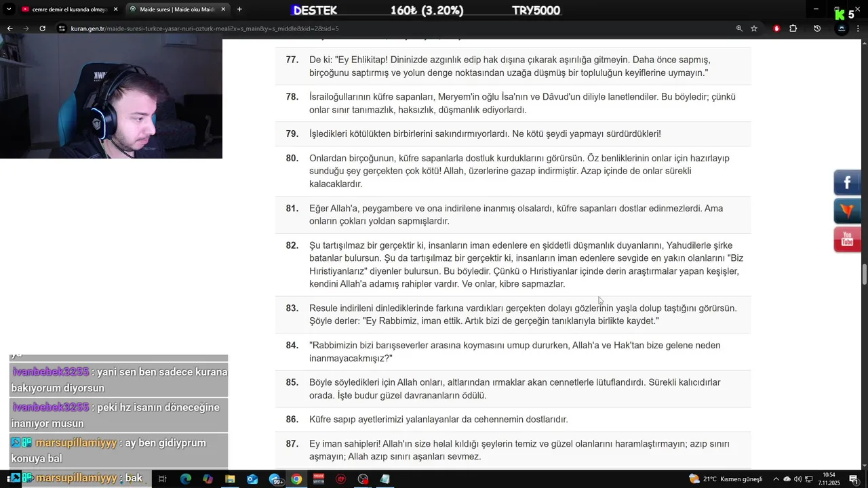Open the weather widget showing 21°C
Image resolution: width=868 pixels, height=488 pixels.
pos(726,479)
